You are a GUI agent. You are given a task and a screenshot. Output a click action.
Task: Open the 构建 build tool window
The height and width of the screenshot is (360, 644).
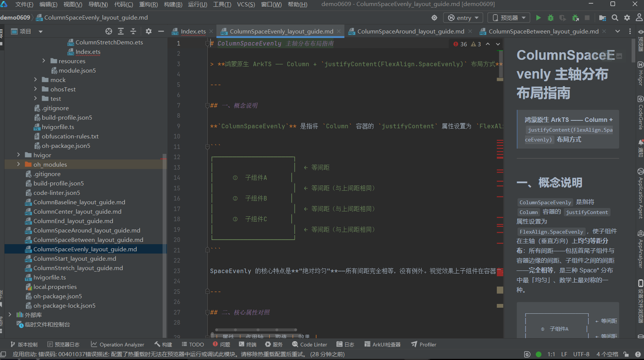coord(163,345)
